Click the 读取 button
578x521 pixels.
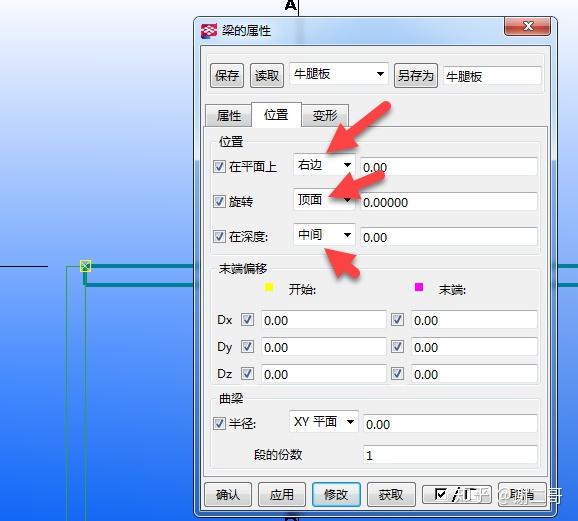[x=267, y=76]
